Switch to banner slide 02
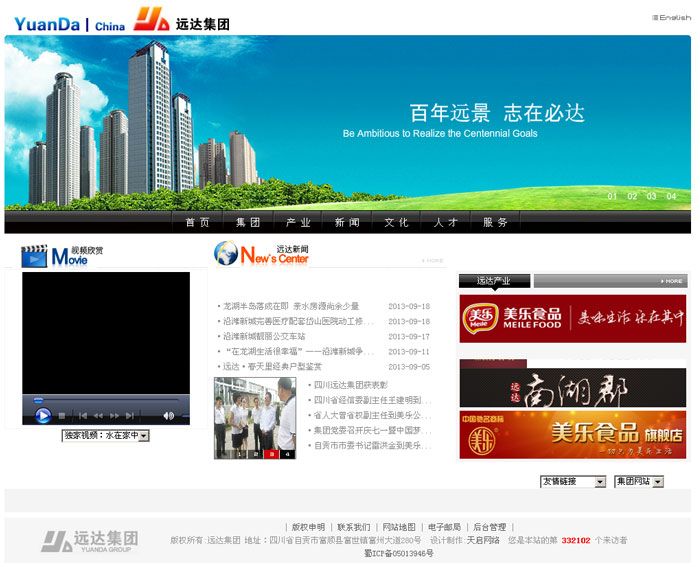The height and width of the screenshot is (563, 700). click(x=632, y=196)
